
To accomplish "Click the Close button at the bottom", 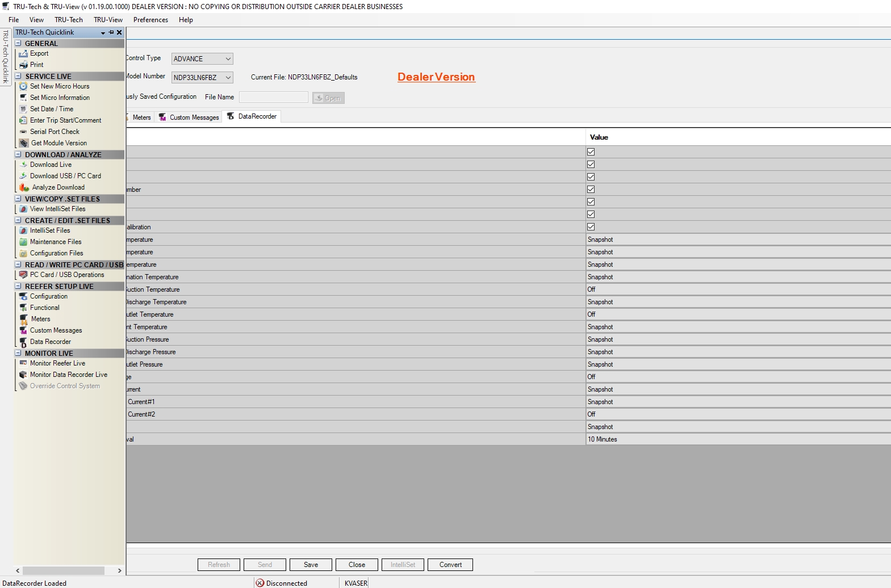I will [357, 565].
